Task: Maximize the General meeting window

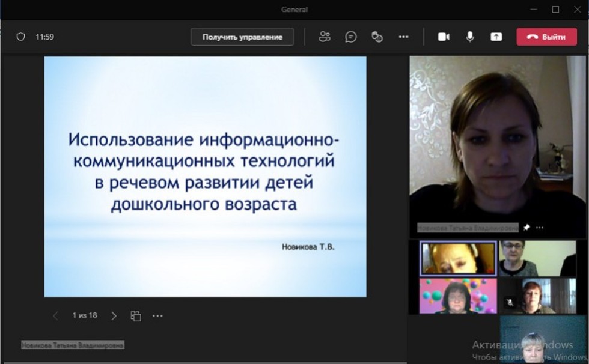Action: coord(555,9)
